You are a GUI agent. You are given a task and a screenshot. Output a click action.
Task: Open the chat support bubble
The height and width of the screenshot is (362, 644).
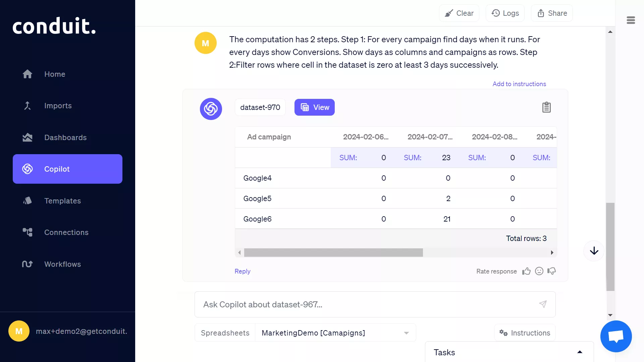tap(616, 336)
